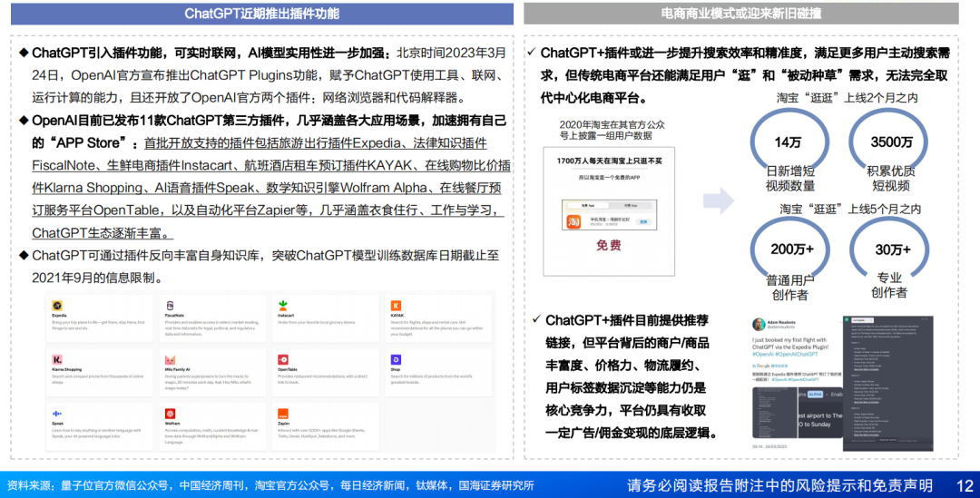Screen dimensions: 980x498
Task: Click the Expedia plugin name
Action: point(59,316)
